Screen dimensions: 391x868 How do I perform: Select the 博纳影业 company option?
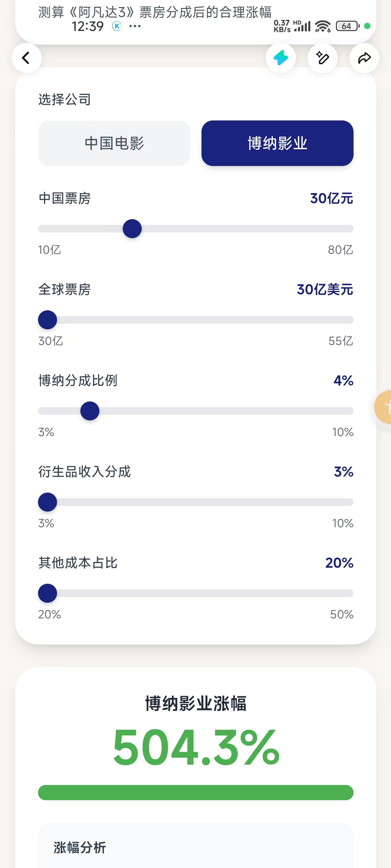click(x=277, y=143)
